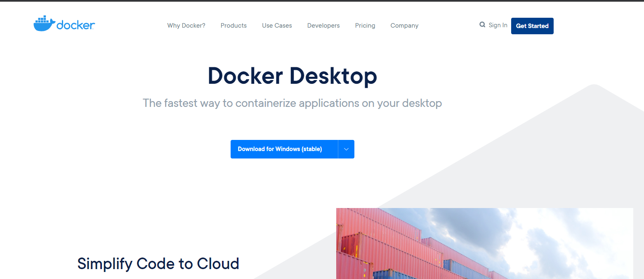Click the Get Started button

tap(532, 26)
